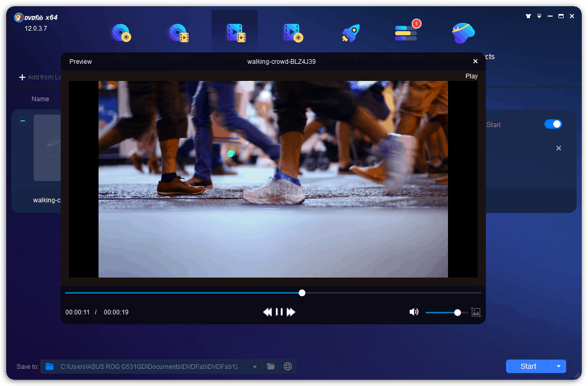Open the Start button dropdown arrow
Image resolution: width=588 pixels, height=386 pixels.
pos(559,366)
